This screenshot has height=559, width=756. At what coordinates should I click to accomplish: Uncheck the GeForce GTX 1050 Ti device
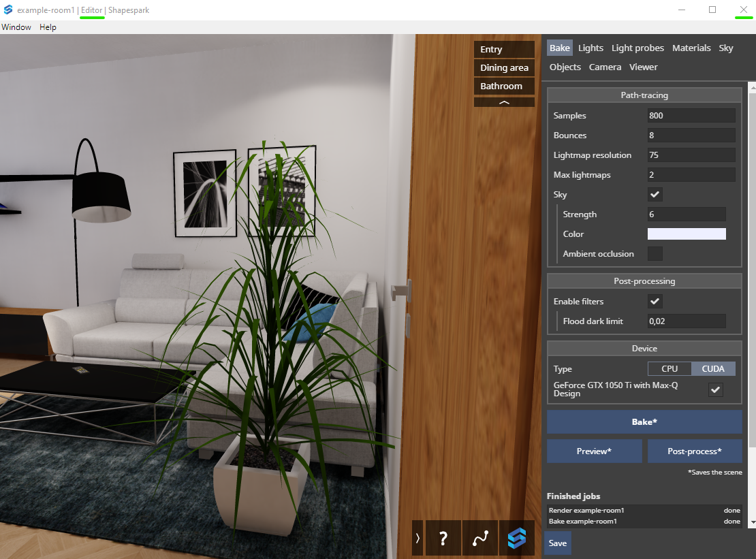tap(715, 389)
